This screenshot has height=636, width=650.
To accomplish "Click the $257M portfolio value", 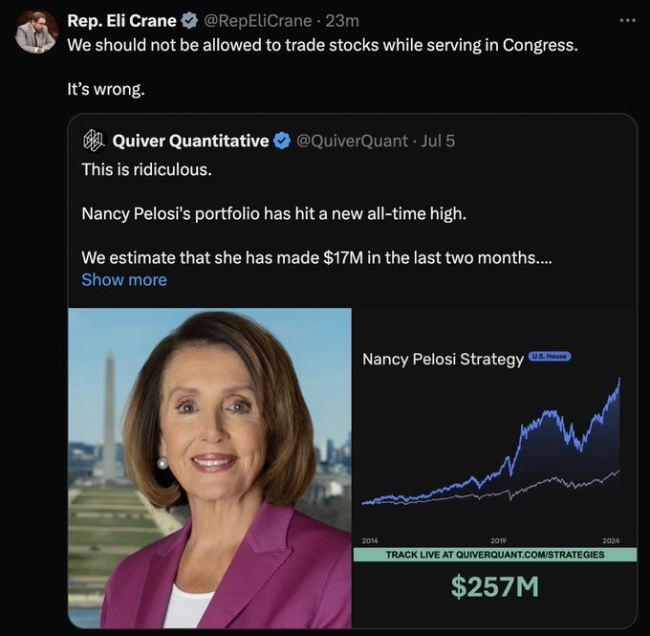I will (494, 587).
